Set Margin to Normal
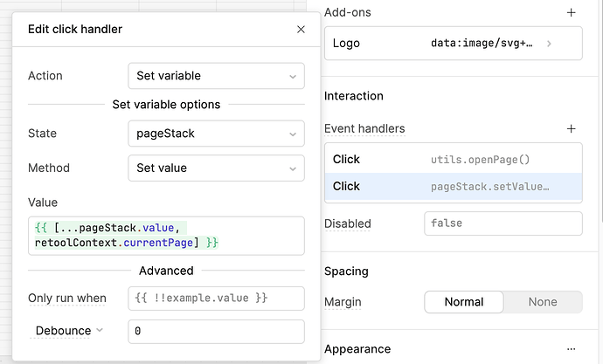The width and height of the screenshot is (603, 364). tap(464, 302)
